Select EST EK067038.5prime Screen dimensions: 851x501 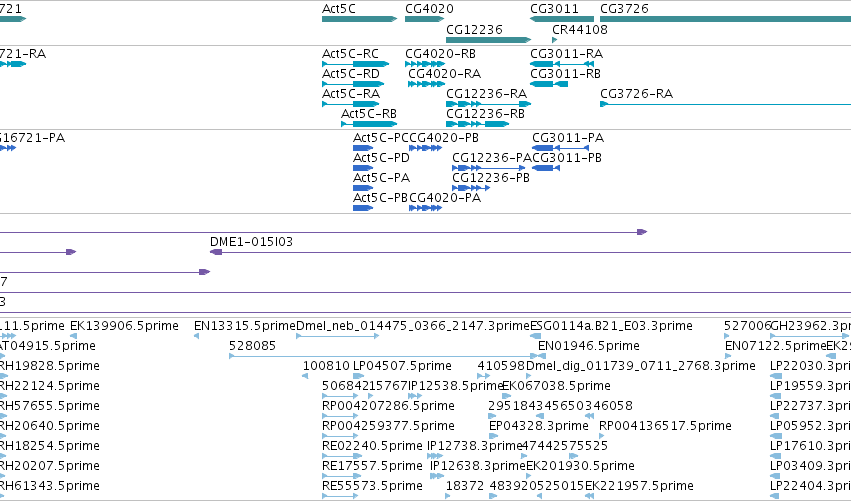[x=556, y=386]
